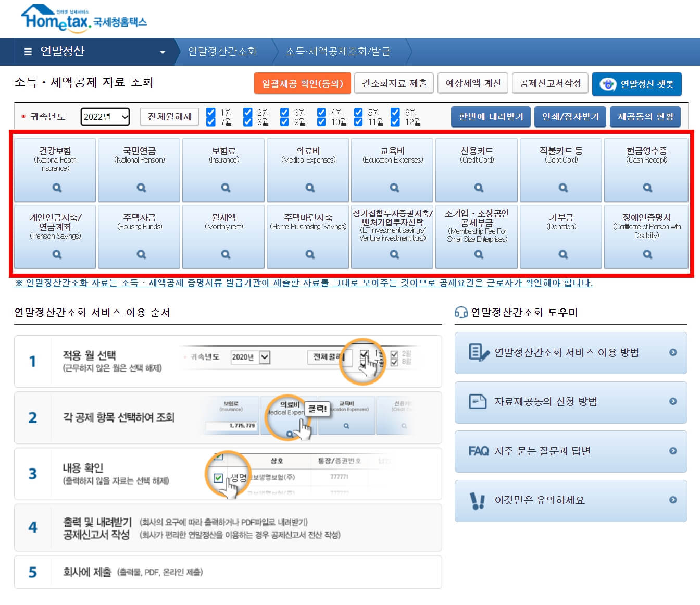Open the 장애인증명서 search magnifier

(x=646, y=254)
